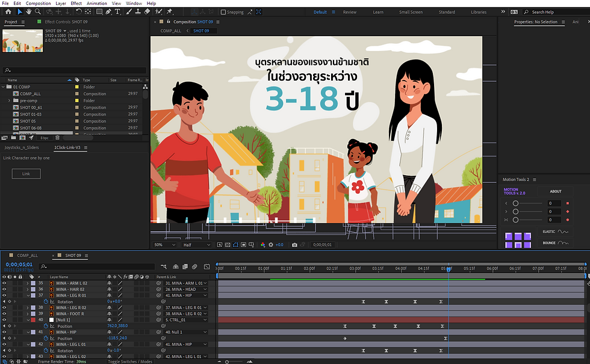The image size is (590, 364).
Task: Select the Horizontal Type tool
Action: pyautogui.click(x=117, y=11)
